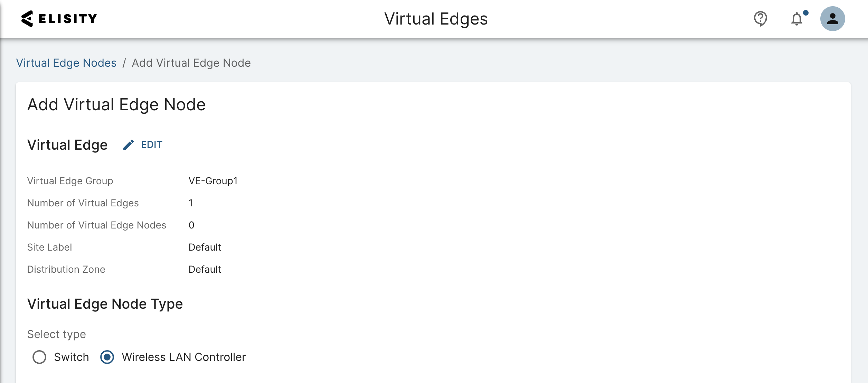Click the VE-Group1 group value

[213, 181]
